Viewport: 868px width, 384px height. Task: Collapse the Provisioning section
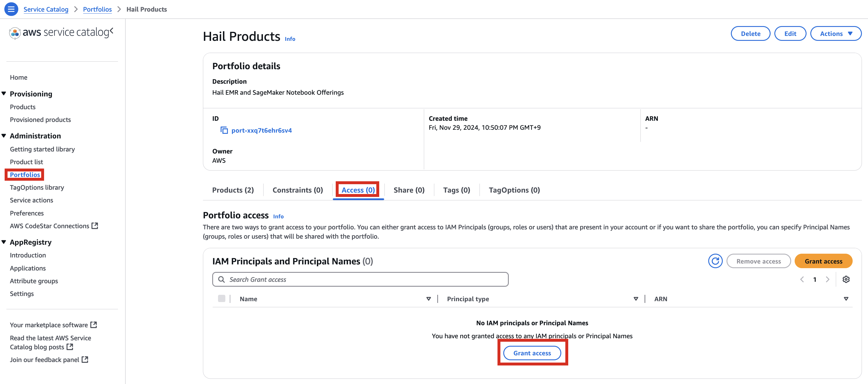pyautogui.click(x=4, y=94)
